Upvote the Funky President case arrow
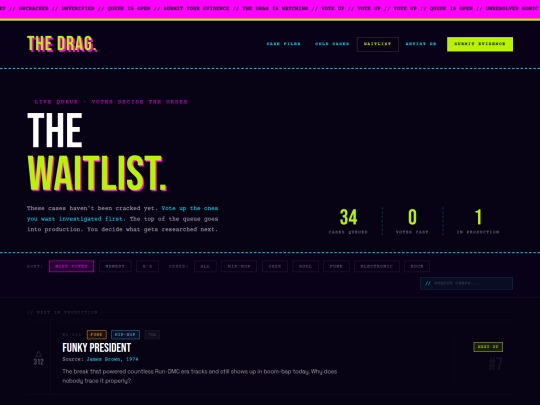 point(39,354)
